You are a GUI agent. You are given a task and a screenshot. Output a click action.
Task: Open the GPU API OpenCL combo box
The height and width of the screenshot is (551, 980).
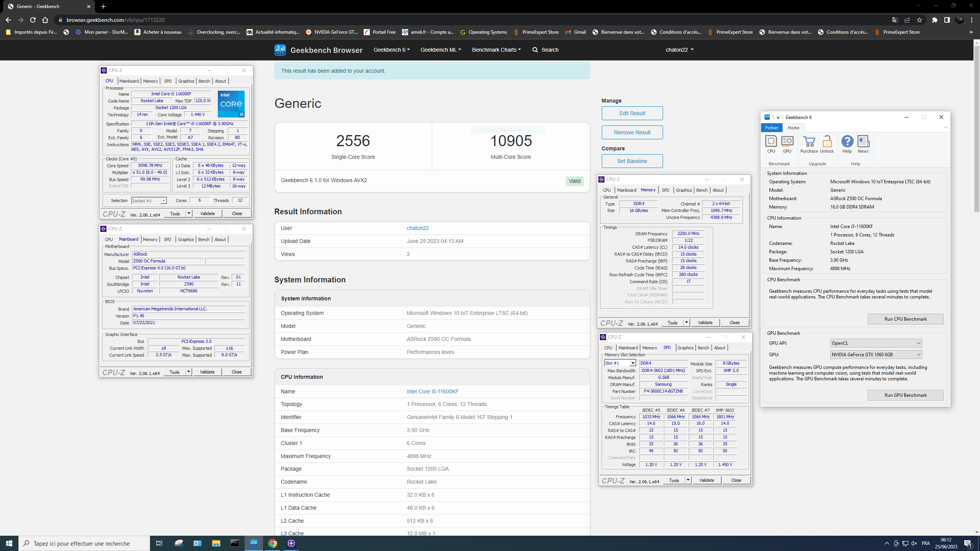[x=876, y=343]
